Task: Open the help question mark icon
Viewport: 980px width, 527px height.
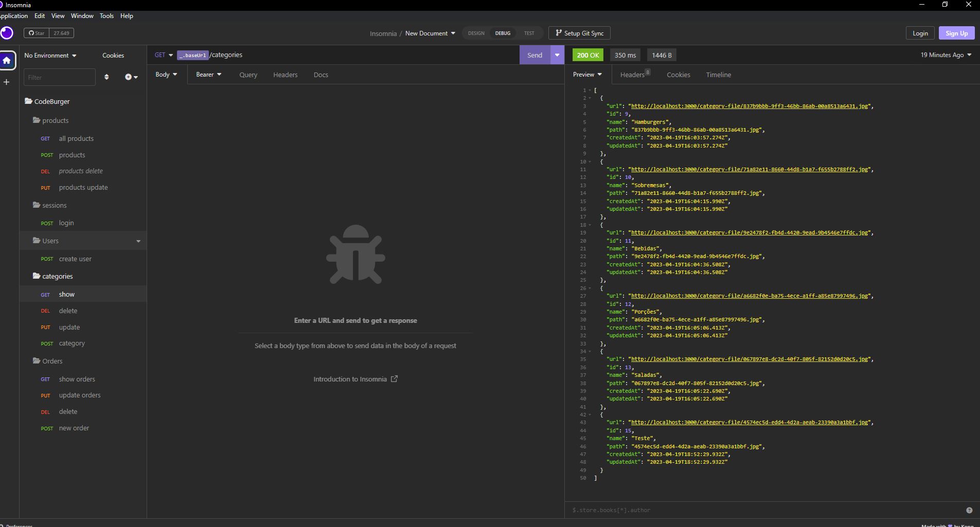Action: [969, 510]
